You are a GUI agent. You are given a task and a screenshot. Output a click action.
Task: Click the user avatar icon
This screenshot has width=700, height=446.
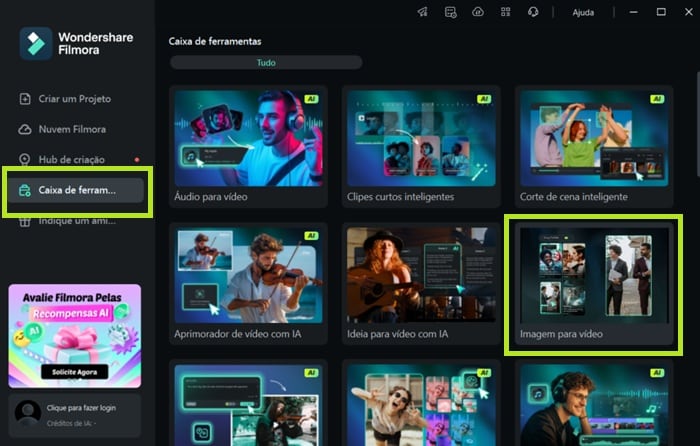coord(28,413)
